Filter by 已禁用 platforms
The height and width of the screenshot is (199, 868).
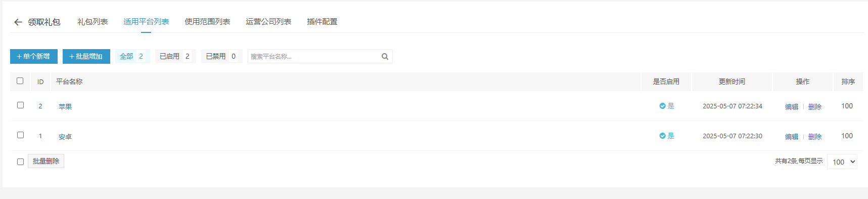(x=221, y=56)
